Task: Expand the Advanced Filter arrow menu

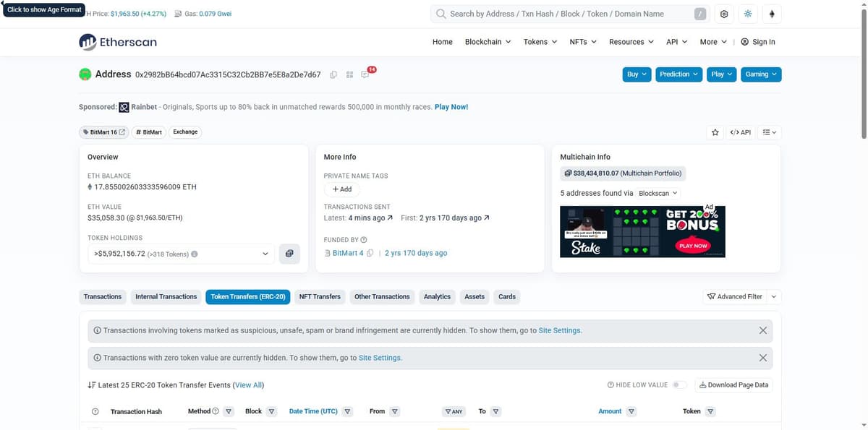Action: click(x=774, y=296)
